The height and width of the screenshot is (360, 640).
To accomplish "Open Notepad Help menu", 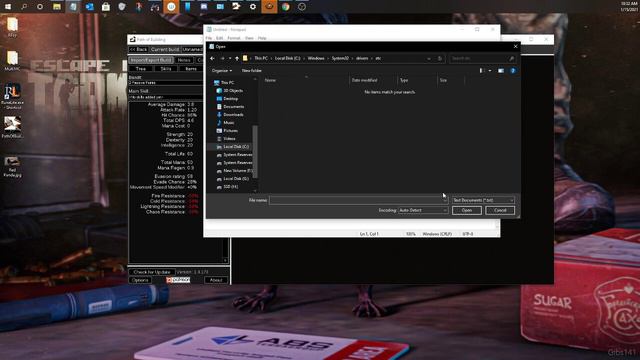I will (262, 38).
